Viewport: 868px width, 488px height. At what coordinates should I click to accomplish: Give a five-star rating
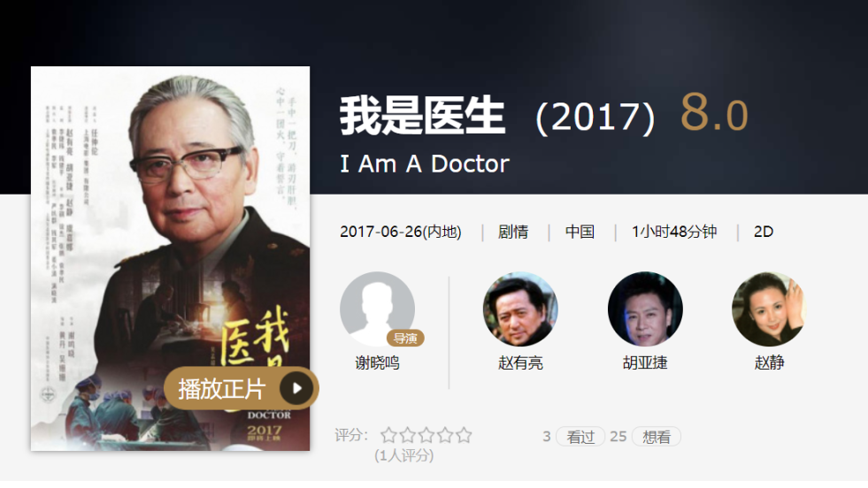pos(464,436)
